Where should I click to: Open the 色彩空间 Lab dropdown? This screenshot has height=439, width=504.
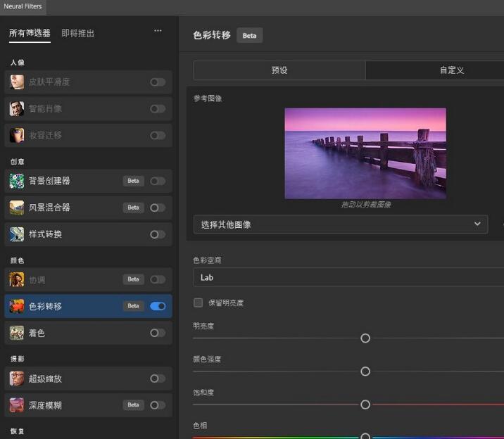[x=348, y=277]
